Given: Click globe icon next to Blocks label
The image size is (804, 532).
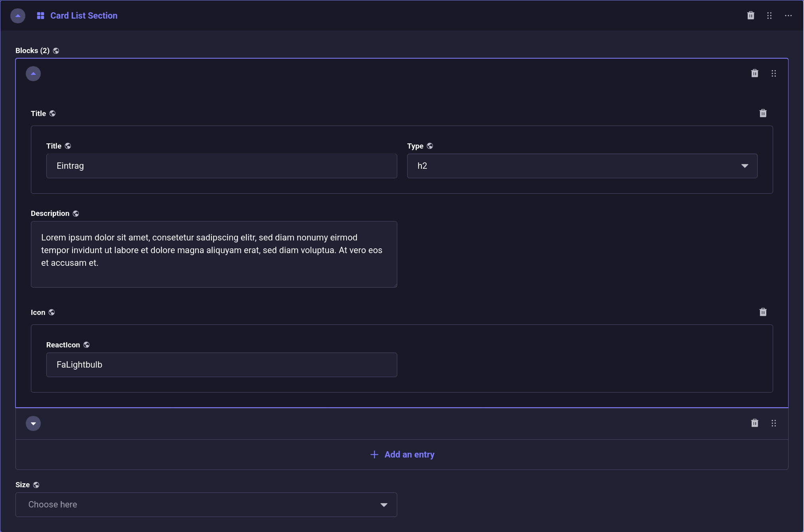Looking at the screenshot, I should pos(56,51).
